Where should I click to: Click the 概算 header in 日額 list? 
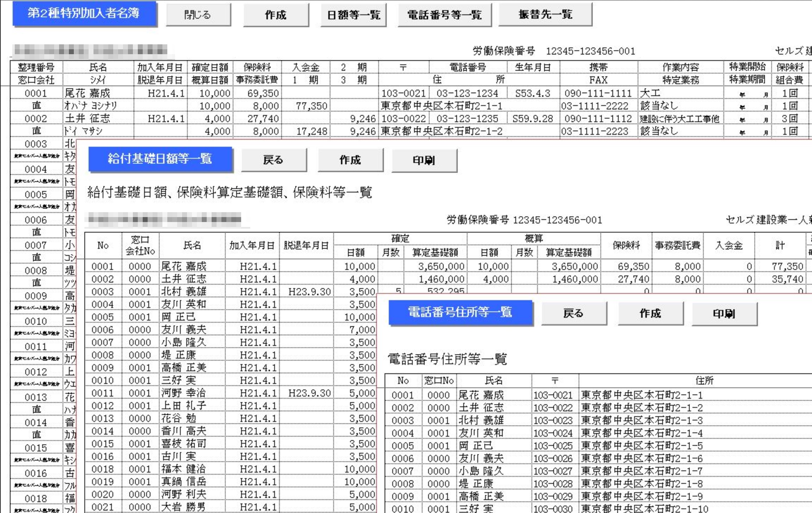click(x=534, y=239)
